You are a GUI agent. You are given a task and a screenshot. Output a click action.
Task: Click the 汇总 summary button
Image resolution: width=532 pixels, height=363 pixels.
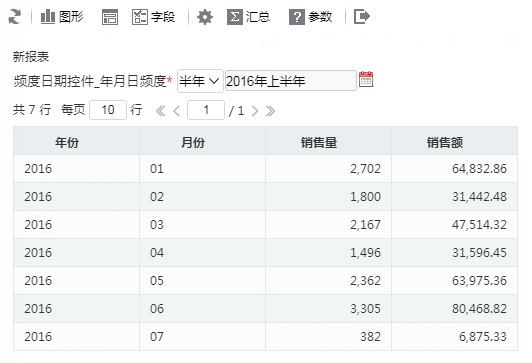(x=249, y=17)
